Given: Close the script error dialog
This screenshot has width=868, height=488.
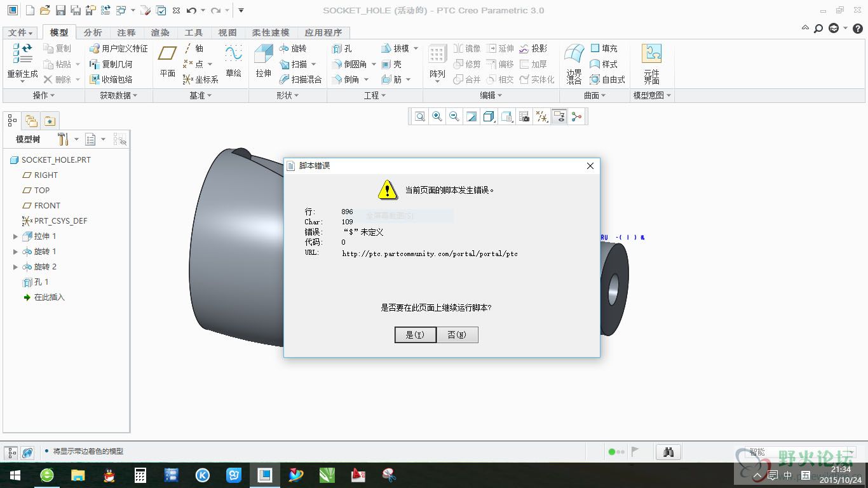Looking at the screenshot, I should click(590, 166).
